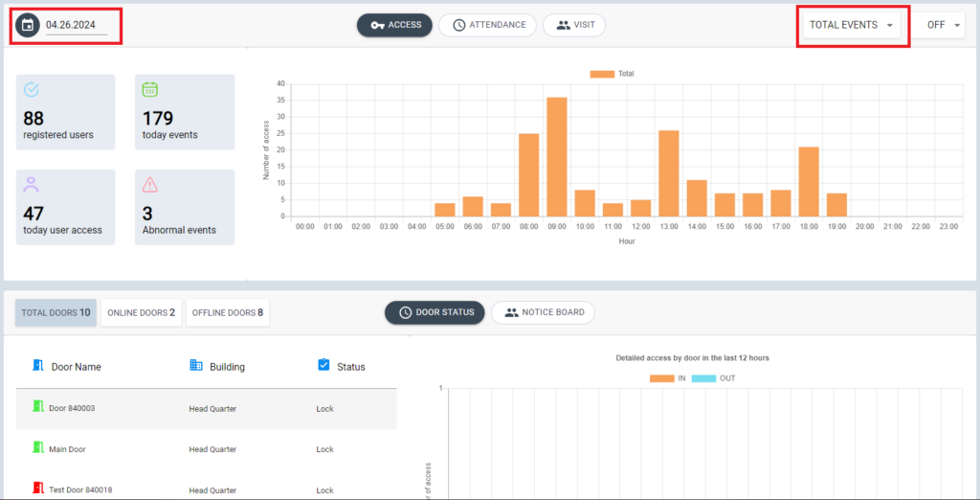
Task: Click the date field showing 04.26.2024
Action: click(77, 25)
